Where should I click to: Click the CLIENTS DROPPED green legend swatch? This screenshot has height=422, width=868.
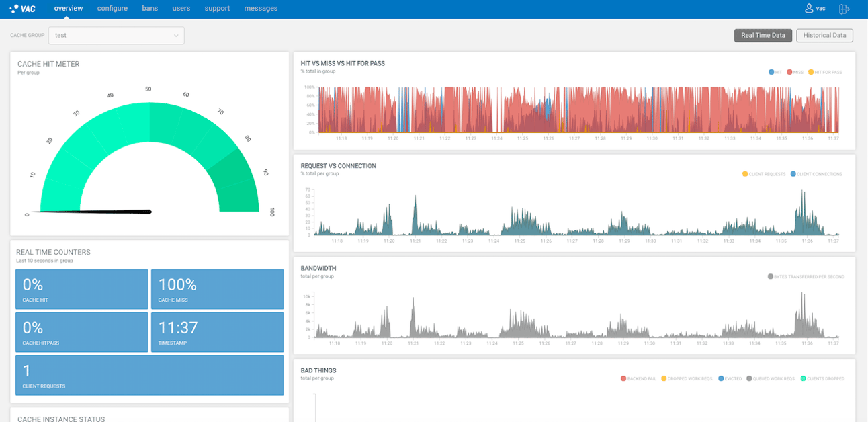804,378
